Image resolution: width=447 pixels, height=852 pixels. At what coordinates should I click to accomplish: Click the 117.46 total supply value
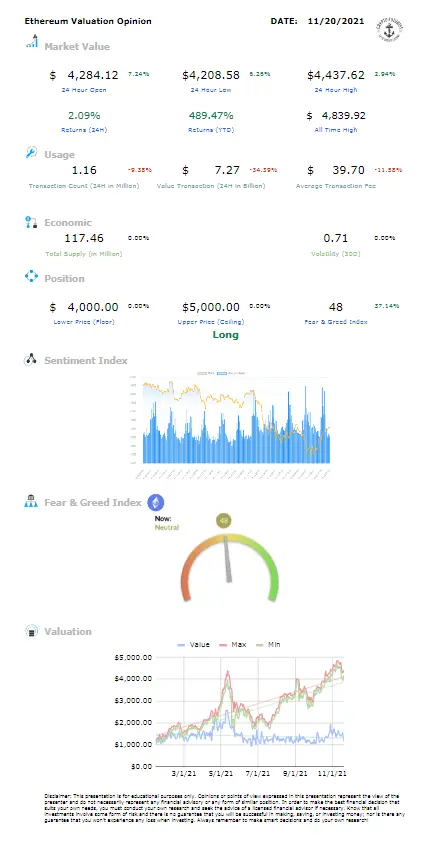pyautogui.click(x=84, y=238)
